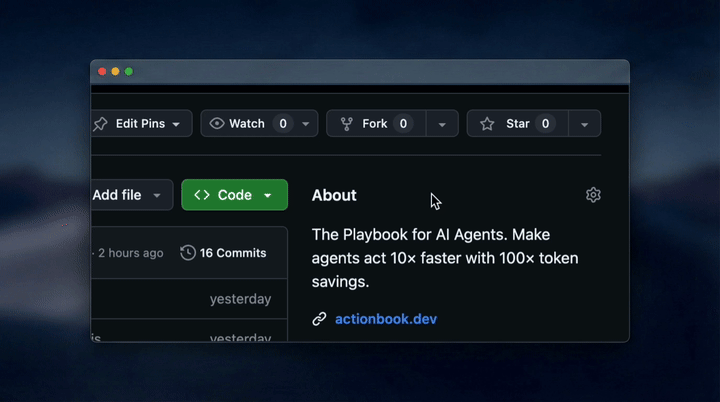
Task: Click the angle brackets icon on Code button
Action: 202,195
